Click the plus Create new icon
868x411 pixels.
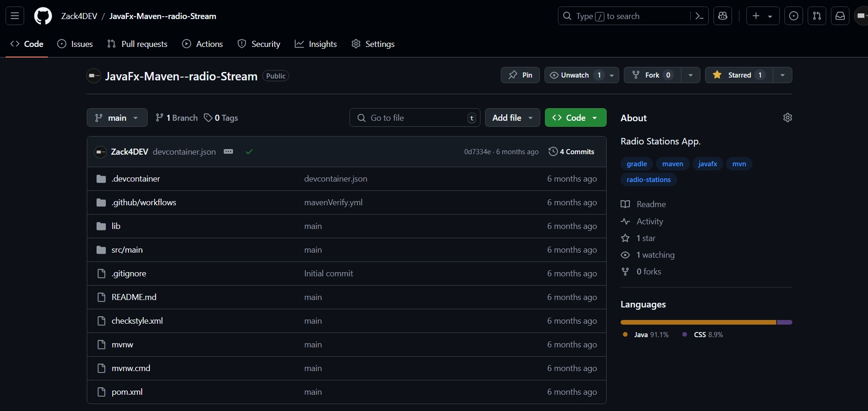[x=756, y=16]
